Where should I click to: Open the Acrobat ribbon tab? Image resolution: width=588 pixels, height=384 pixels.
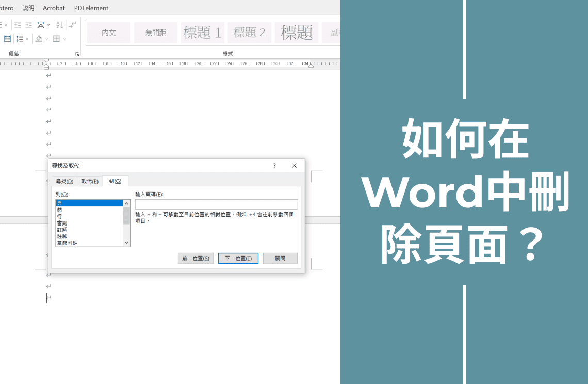click(54, 8)
